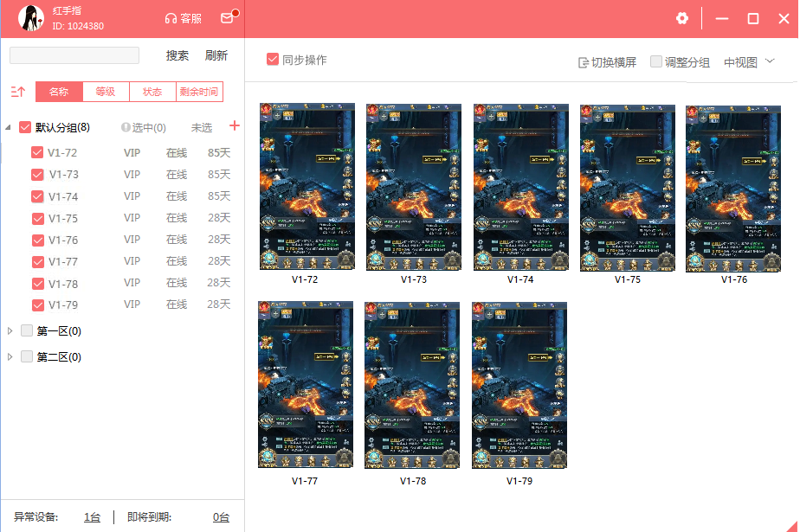Uncheck device V1-73 checkbox

37,175
